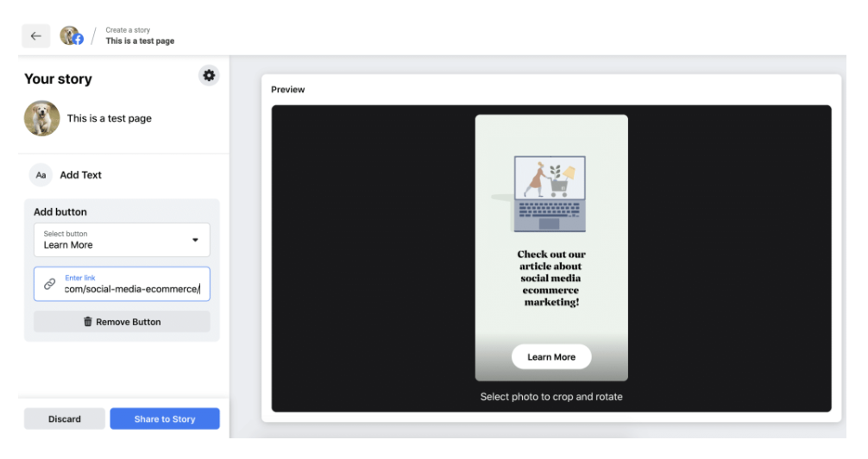
Task: Click the Preview label
Action: point(288,90)
